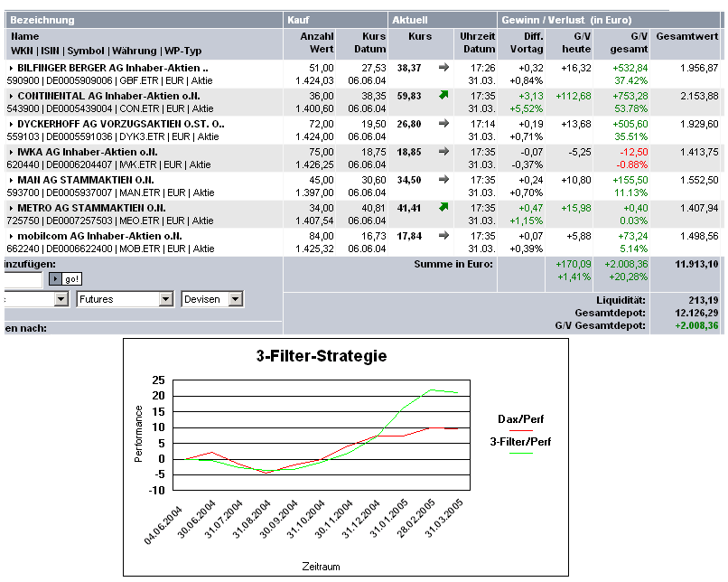728x582 pixels.
Task: Expand the BILFINGER BERGER AG row triangle
Action: [11, 69]
